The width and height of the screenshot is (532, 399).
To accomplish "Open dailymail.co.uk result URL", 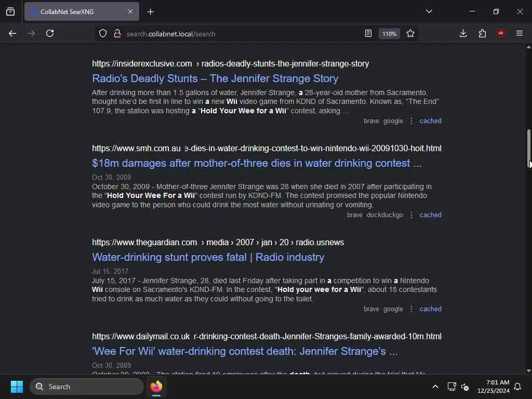I will [267, 336].
